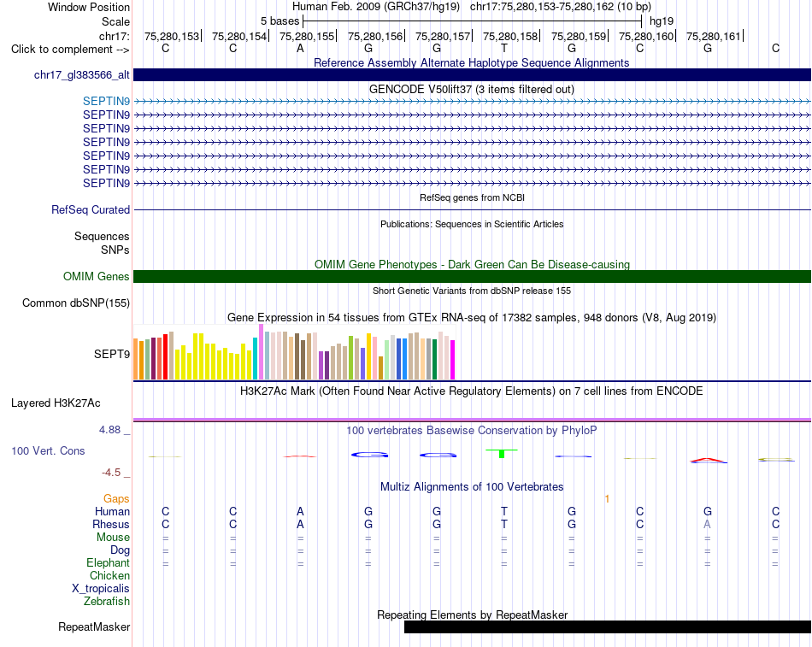Viewport: 812px width, 647px height.
Task: Open the 'Reference Assembly Alternate Haplotype Sequence Alignments' title
Action: 471,62
